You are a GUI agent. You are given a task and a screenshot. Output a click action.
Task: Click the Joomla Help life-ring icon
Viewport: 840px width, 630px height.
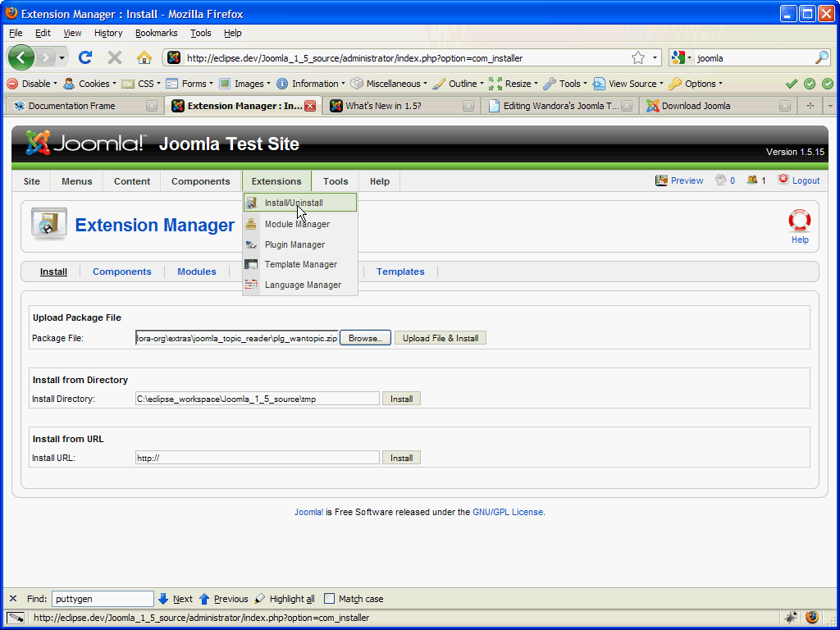click(x=799, y=221)
